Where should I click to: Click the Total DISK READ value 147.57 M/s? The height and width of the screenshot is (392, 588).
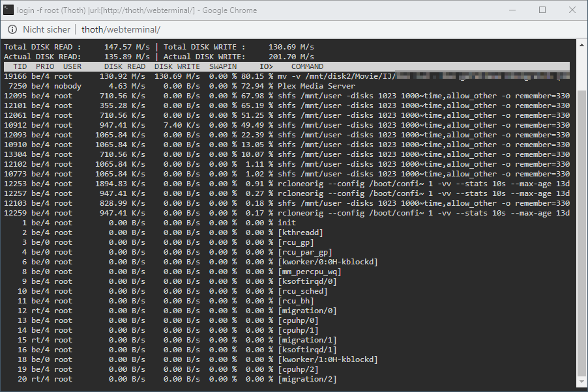tap(126, 47)
